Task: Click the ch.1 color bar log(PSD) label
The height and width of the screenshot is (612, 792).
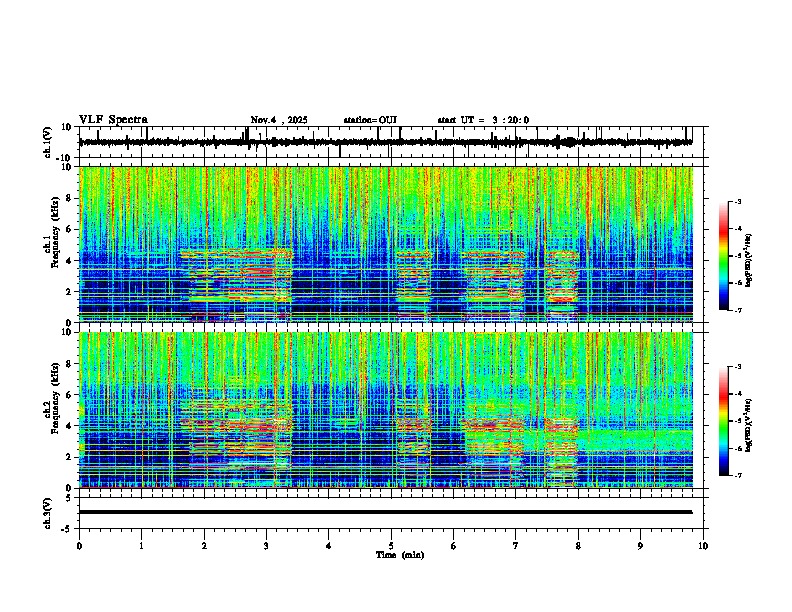Action: tap(748, 260)
